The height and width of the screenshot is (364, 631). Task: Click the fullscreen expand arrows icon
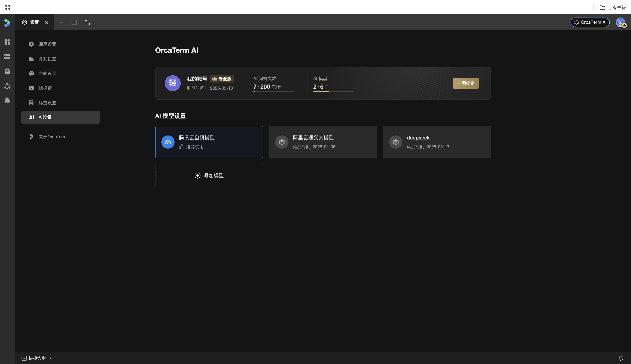click(87, 22)
